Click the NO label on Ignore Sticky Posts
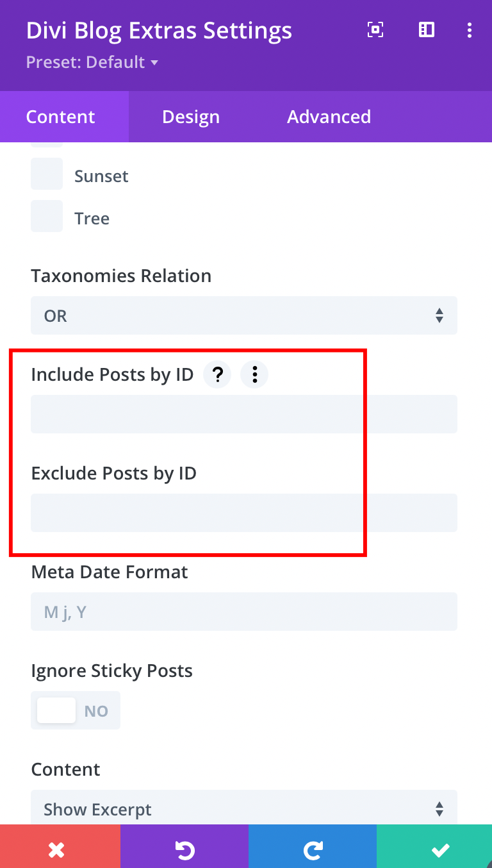This screenshot has width=492, height=868. tap(96, 710)
